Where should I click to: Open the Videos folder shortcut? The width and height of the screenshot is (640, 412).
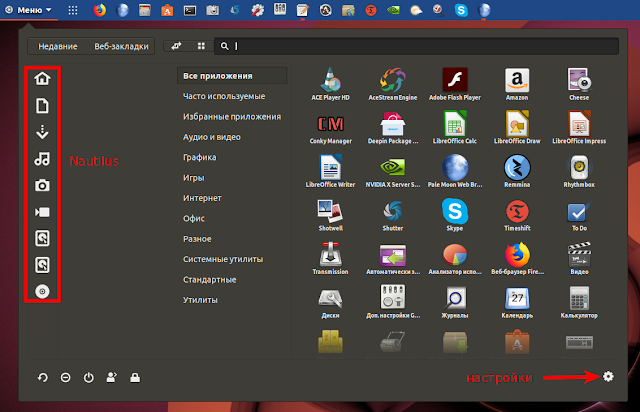click(42, 212)
